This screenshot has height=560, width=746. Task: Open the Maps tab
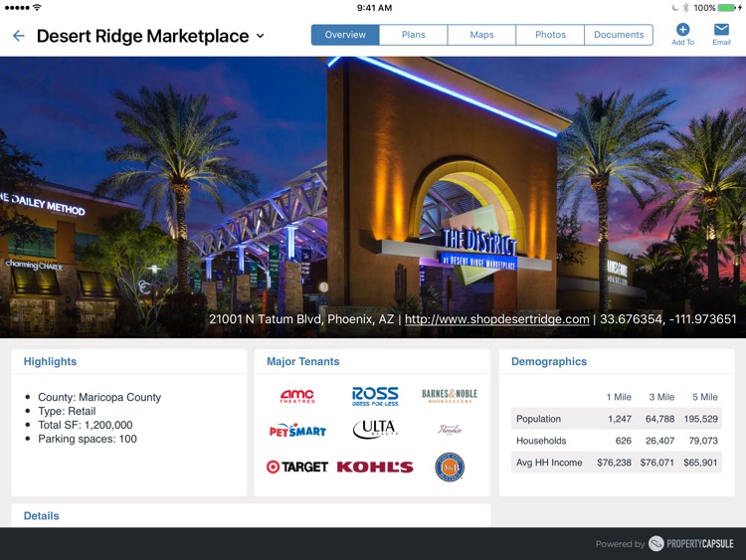[481, 35]
